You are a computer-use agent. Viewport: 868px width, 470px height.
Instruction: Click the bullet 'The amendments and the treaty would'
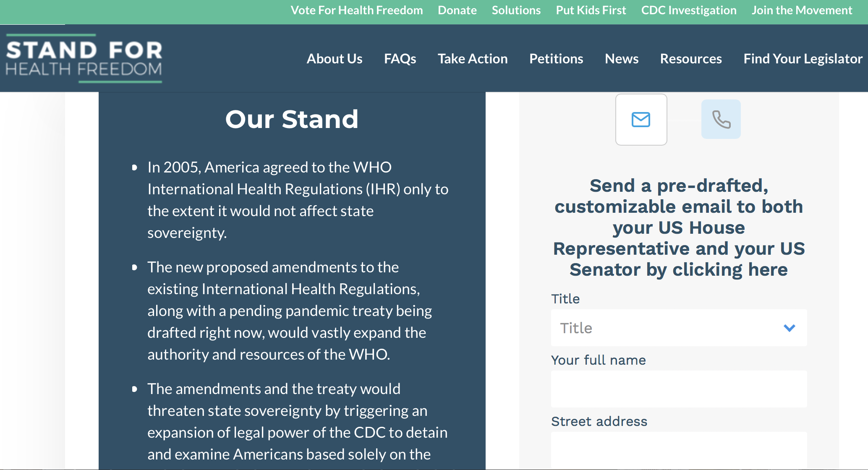[297, 422]
